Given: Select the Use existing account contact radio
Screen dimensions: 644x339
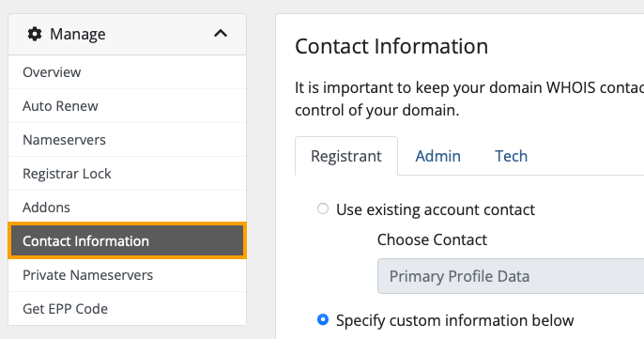Looking at the screenshot, I should [323, 208].
